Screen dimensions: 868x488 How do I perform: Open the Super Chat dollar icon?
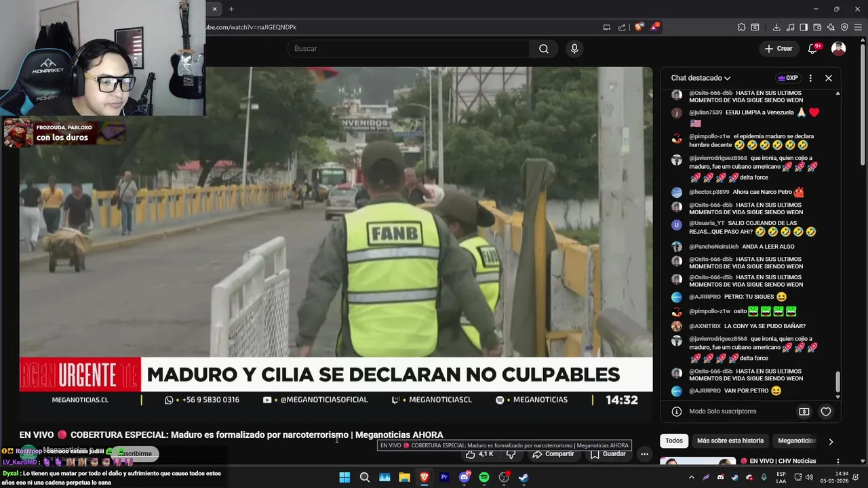804,411
